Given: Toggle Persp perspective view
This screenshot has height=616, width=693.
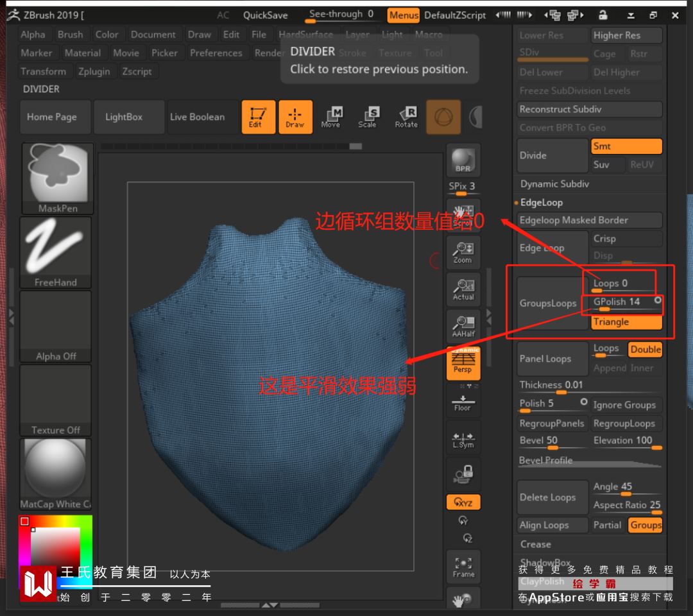Looking at the screenshot, I should (x=463, y=363).
